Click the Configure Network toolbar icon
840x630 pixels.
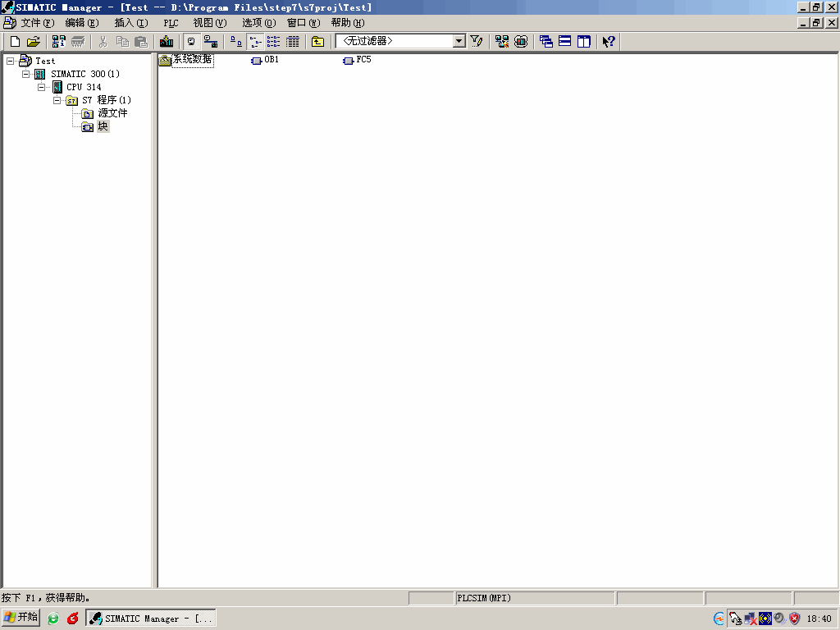pos(502,41)
